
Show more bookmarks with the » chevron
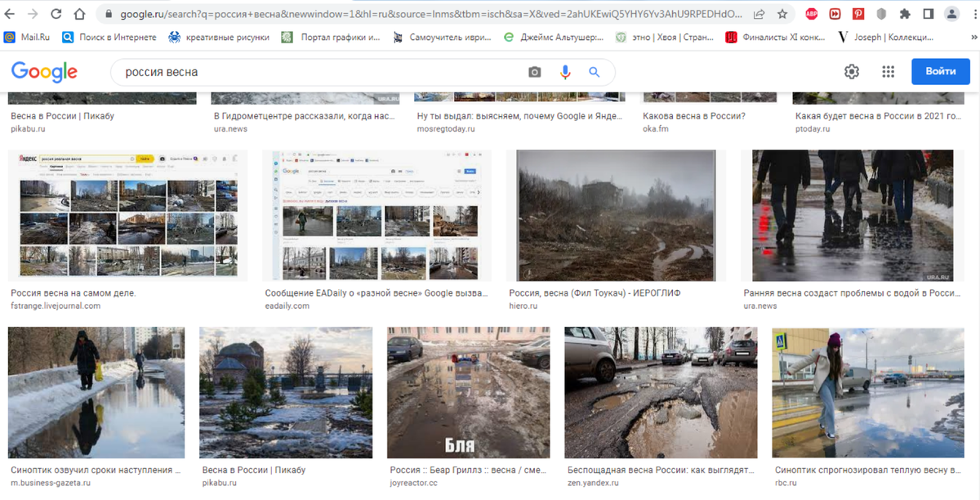[x=973, y=37]
